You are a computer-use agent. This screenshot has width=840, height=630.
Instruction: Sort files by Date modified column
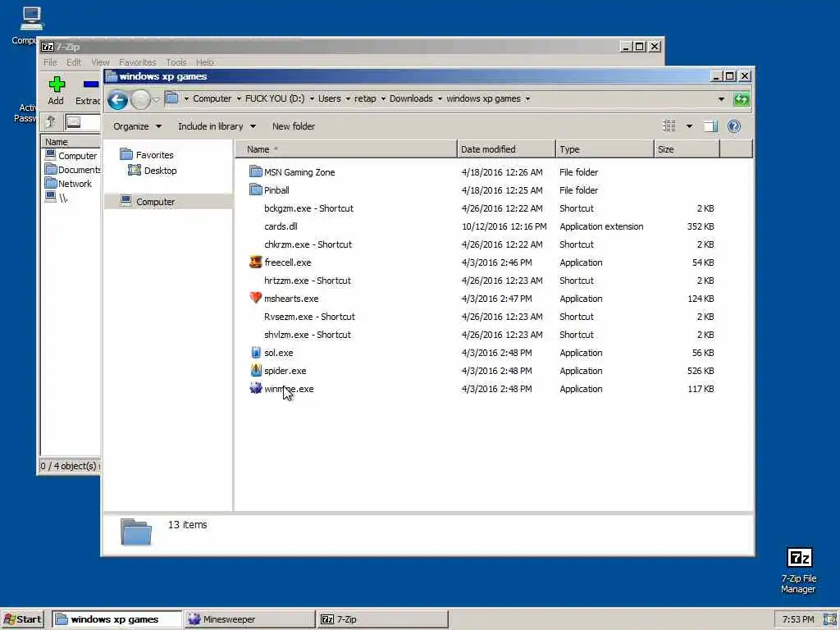(x=506, y=149)
